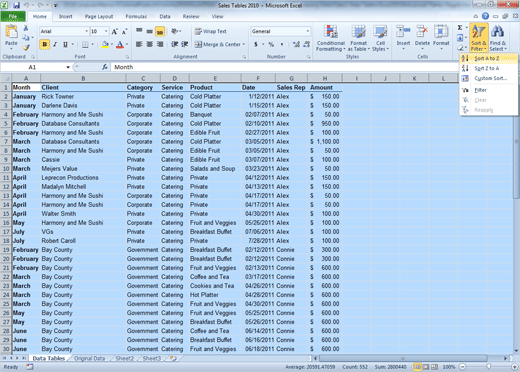
Task: Apply yellow Fill Color
Action: click(105, 44)
